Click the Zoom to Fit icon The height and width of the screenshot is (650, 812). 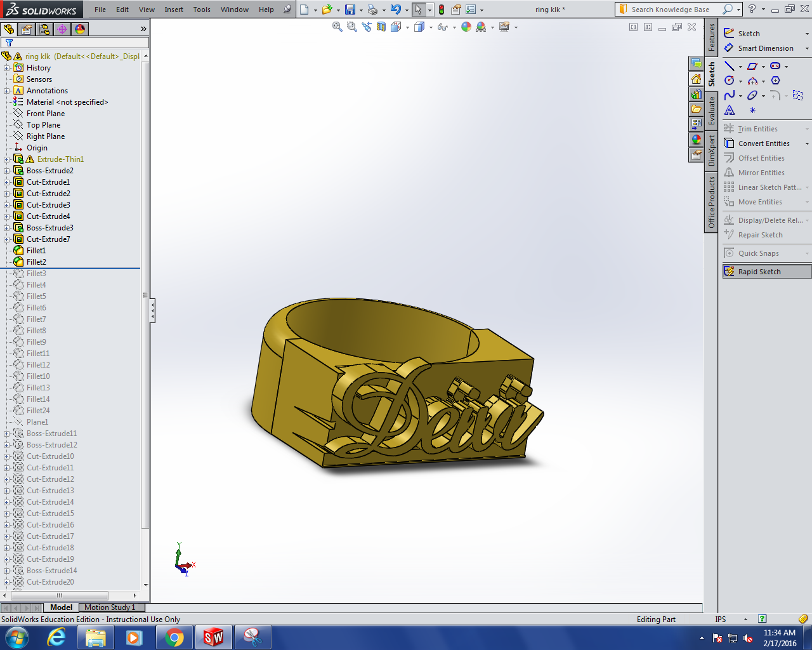(337, 27)
